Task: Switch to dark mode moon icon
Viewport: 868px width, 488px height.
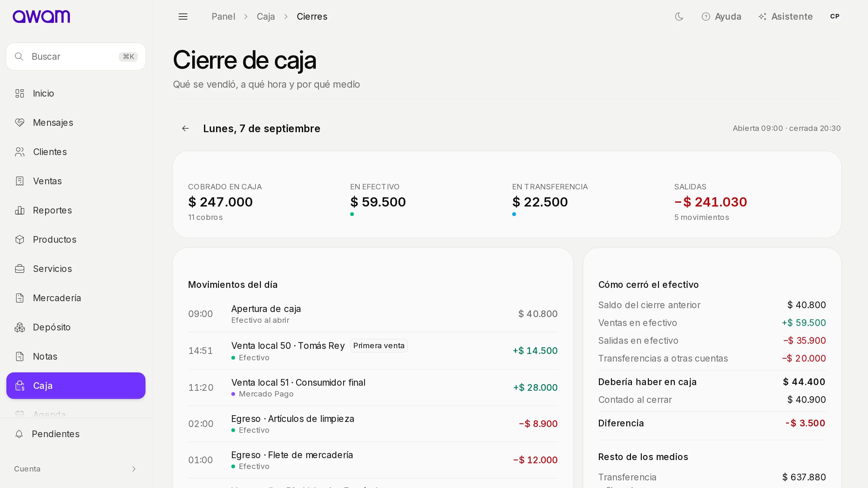Action: tap(679, 17)
